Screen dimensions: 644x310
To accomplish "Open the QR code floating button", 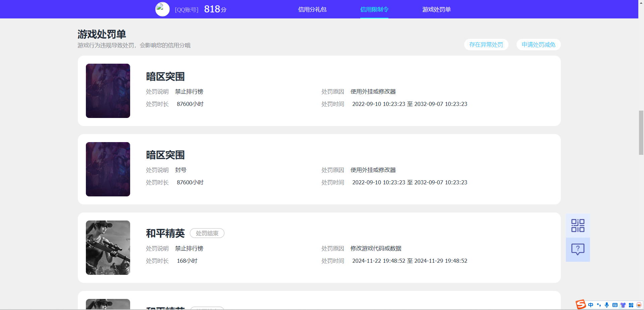I will [x=578, y=226].
